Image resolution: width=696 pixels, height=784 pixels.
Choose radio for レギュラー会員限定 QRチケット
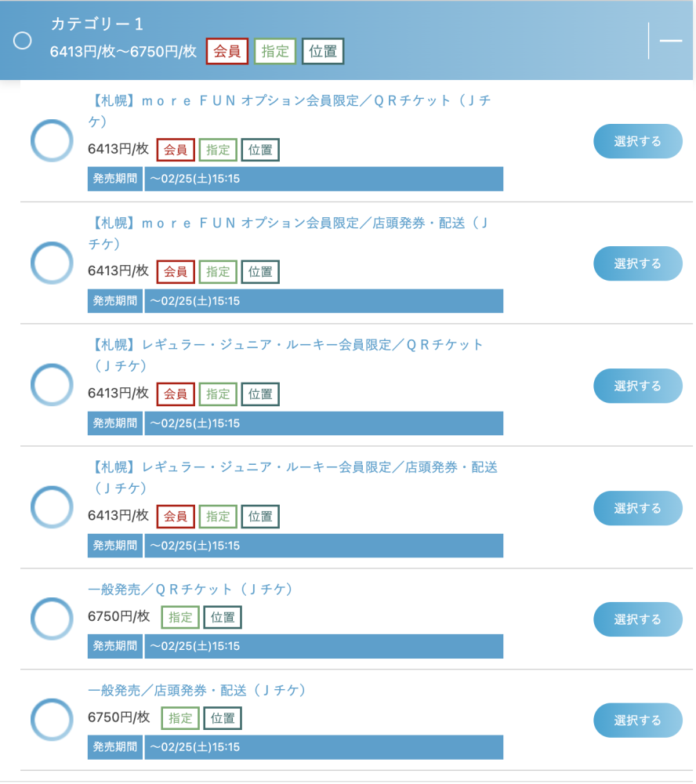(x=52, y=385)
